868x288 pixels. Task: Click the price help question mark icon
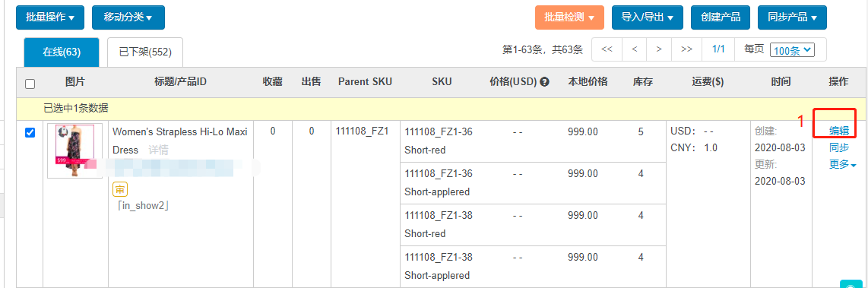[544, 82]
